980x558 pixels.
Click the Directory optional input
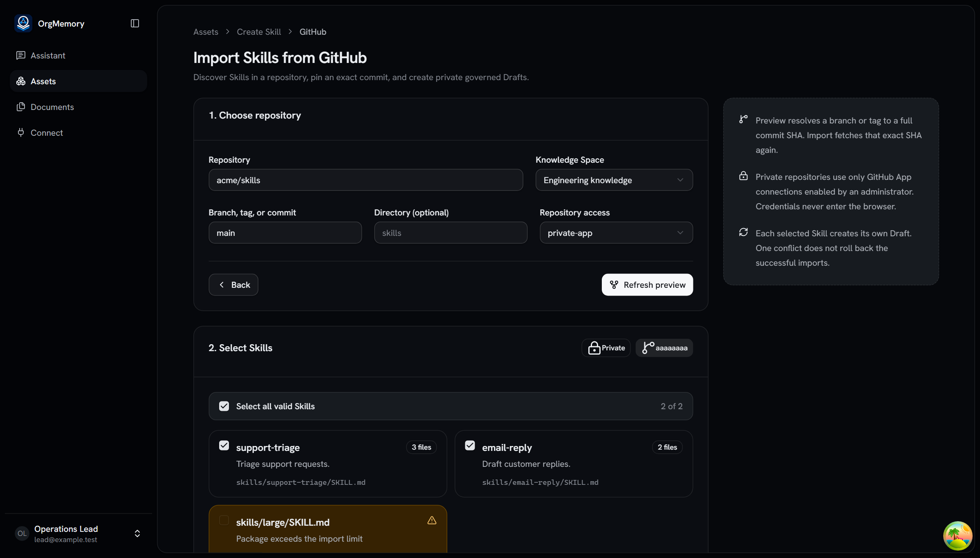(451, 233)
